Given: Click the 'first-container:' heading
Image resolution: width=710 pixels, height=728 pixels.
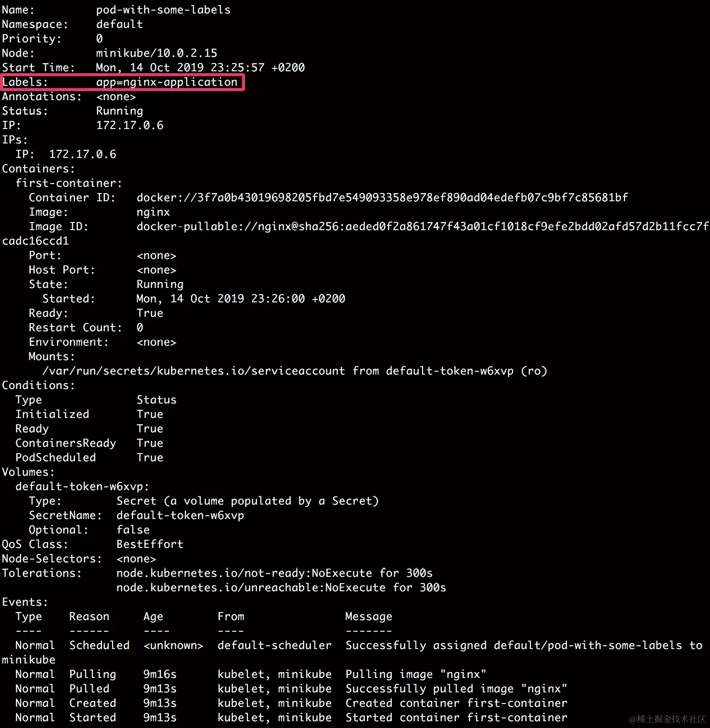Looking at the screenshot, I should [69, 183].
